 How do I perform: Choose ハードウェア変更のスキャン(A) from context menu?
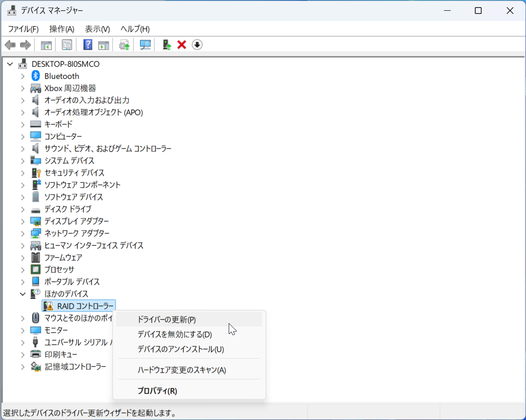click(189, 370)
